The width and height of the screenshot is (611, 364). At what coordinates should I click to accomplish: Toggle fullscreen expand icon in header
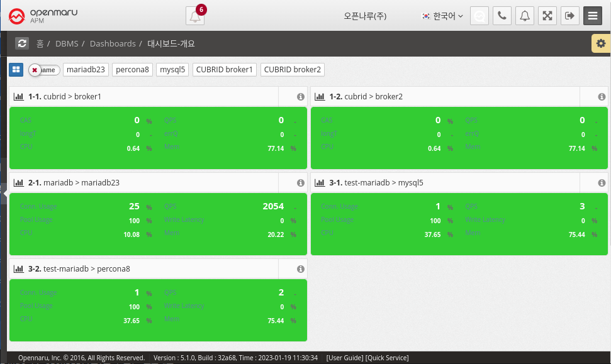tap(547, 16)
